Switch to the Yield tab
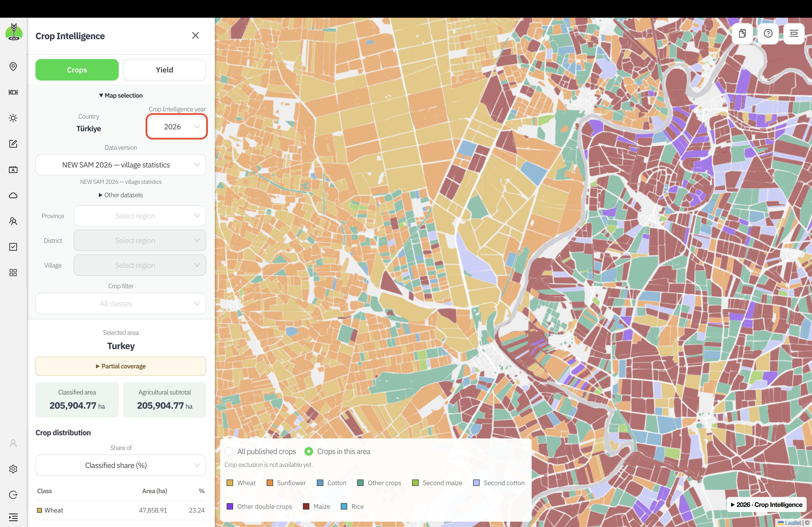This screenshot has width=812, height=527. (x=164, y=70)
